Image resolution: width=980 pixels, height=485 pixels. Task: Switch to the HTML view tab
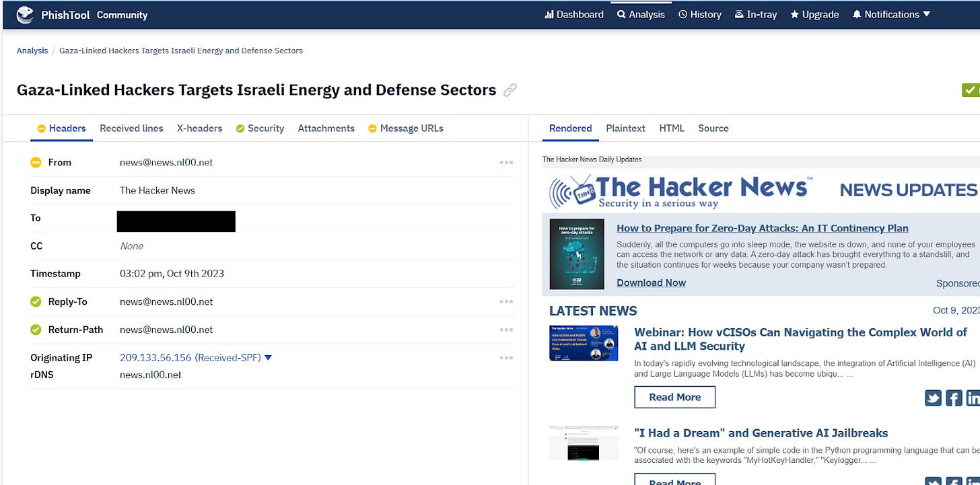pyautogui.click(x=672, y=128)
